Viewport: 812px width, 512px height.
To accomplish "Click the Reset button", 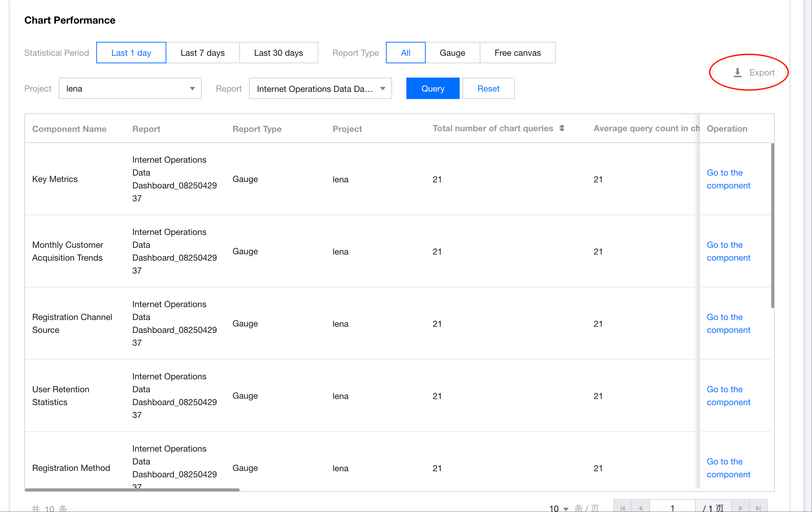I will click(x=488, y=89).
